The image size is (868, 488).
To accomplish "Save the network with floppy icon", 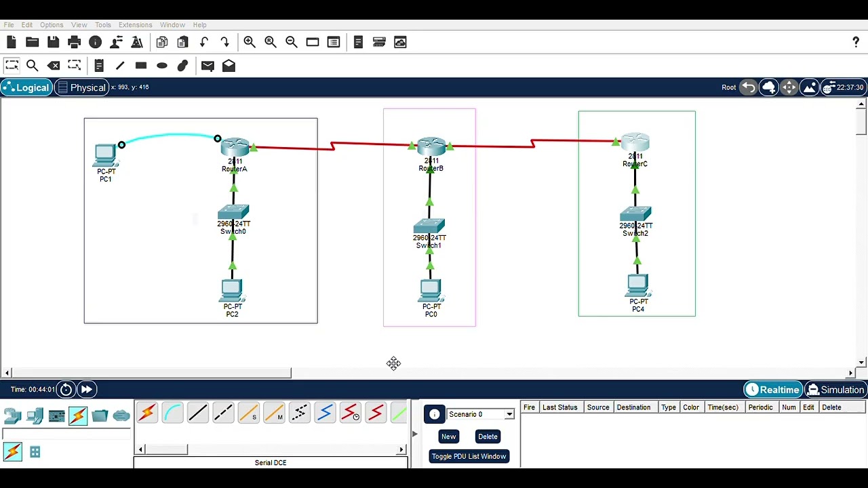I will click(53, 42).
